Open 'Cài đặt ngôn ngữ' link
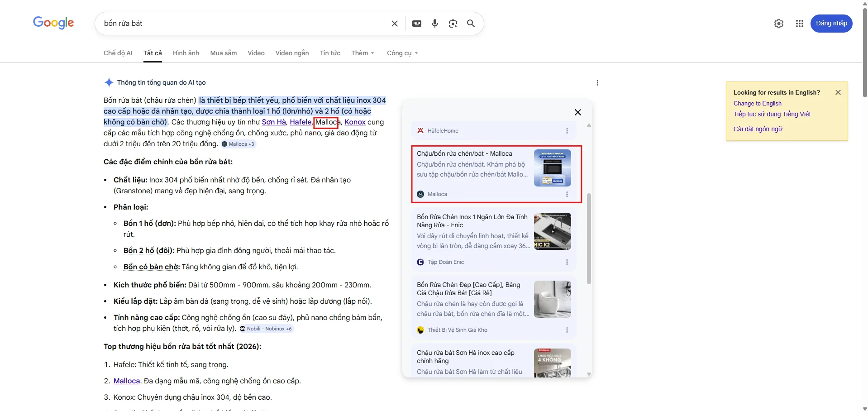868x411 pixels. (x=758, y=129)
